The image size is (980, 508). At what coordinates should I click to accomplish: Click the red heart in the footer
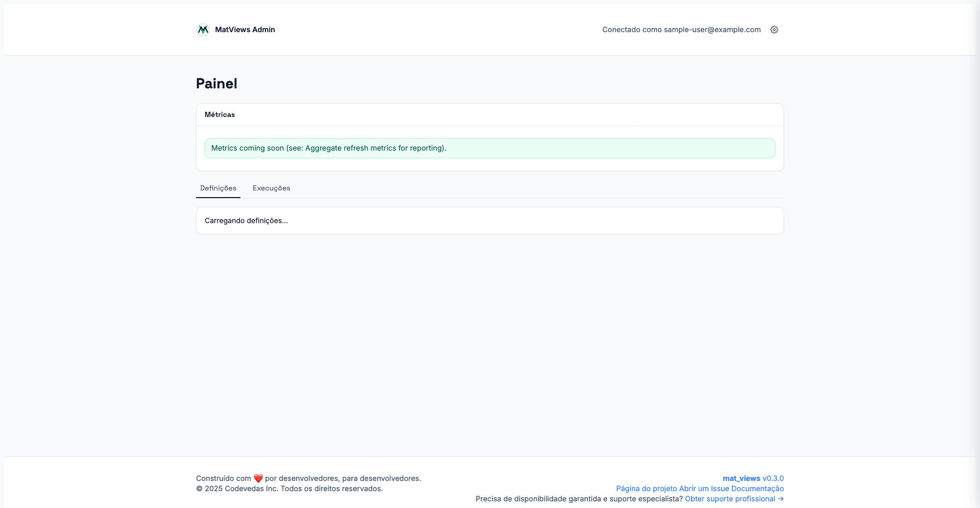pos(258,478)
